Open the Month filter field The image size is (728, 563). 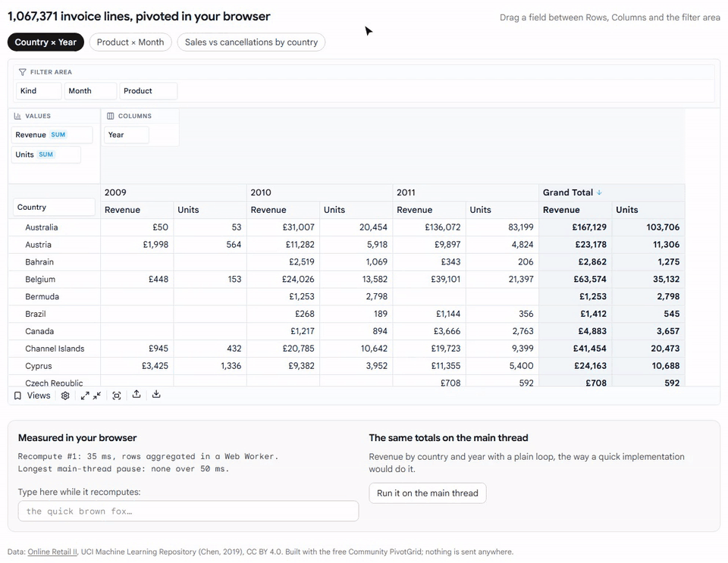[90, 91]
